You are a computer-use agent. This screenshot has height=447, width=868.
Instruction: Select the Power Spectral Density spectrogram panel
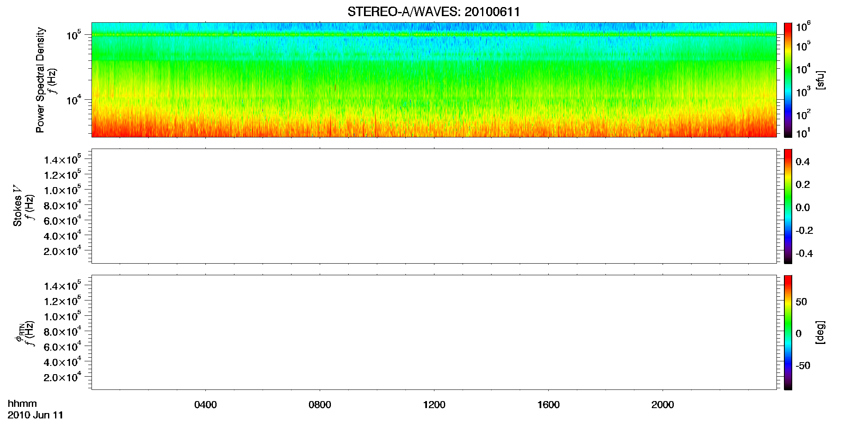[434, 79]
